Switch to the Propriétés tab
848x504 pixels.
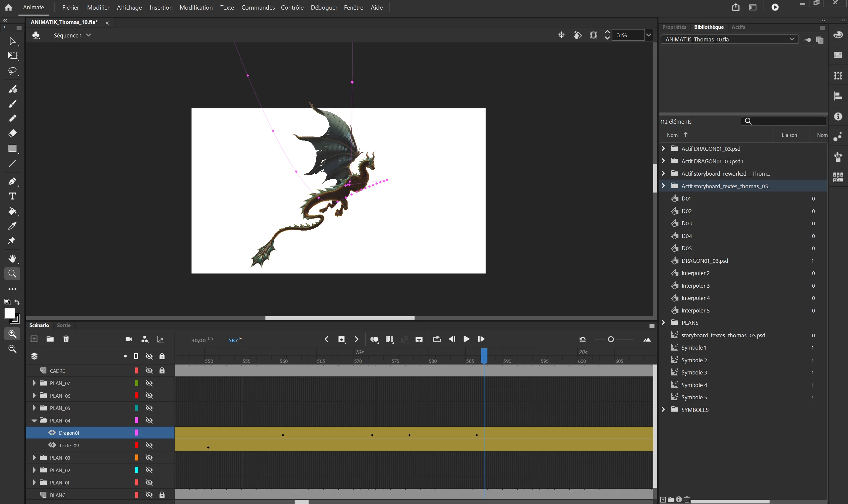(674, 27)
